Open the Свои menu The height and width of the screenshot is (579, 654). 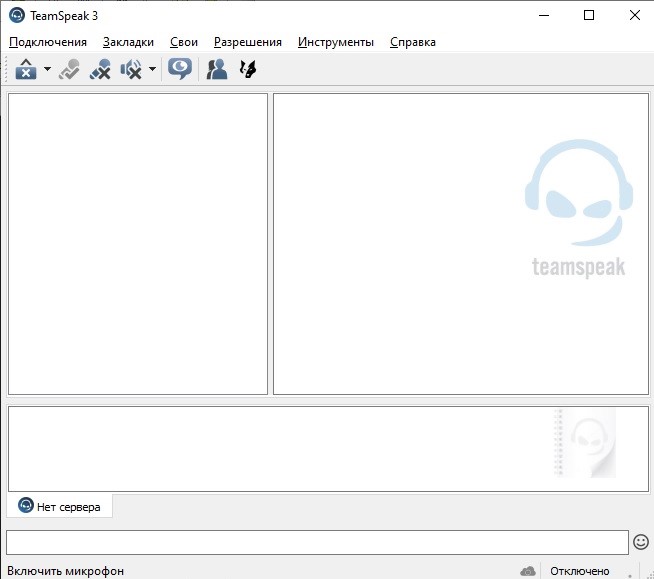[x=184, y=42]
